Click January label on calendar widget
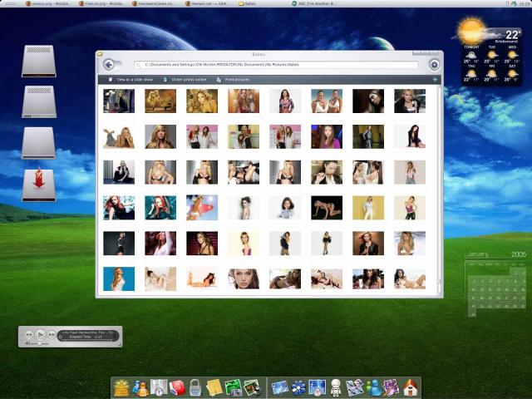This screenshot has height=399, width=532. tap(478, 254)
